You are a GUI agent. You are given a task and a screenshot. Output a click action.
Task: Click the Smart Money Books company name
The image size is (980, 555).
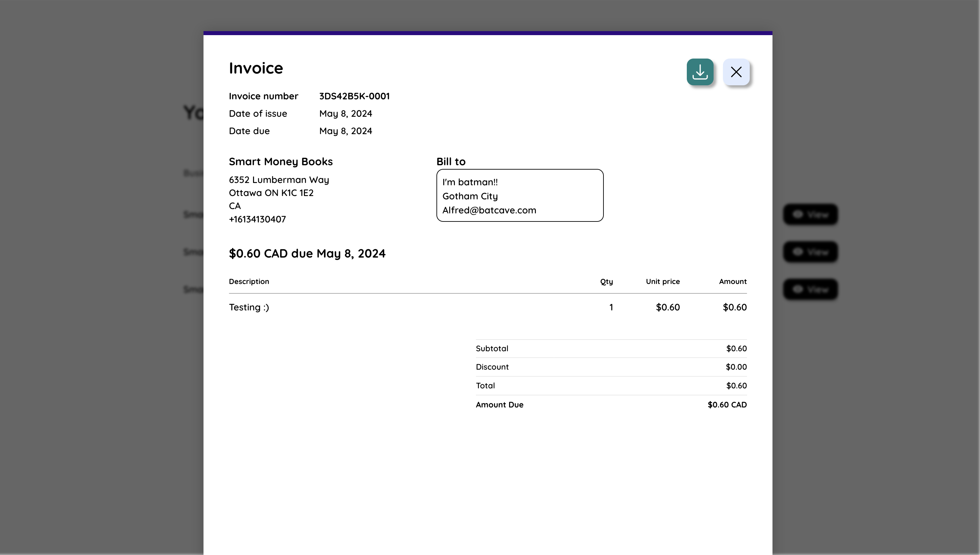coord(281,162)
